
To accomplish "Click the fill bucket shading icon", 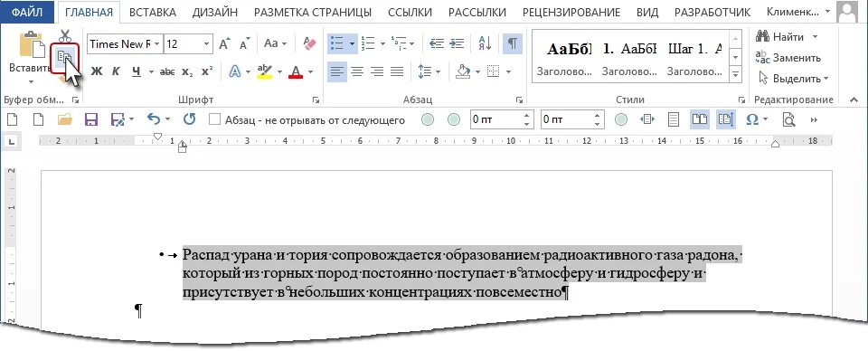I will tap(462, 72).
